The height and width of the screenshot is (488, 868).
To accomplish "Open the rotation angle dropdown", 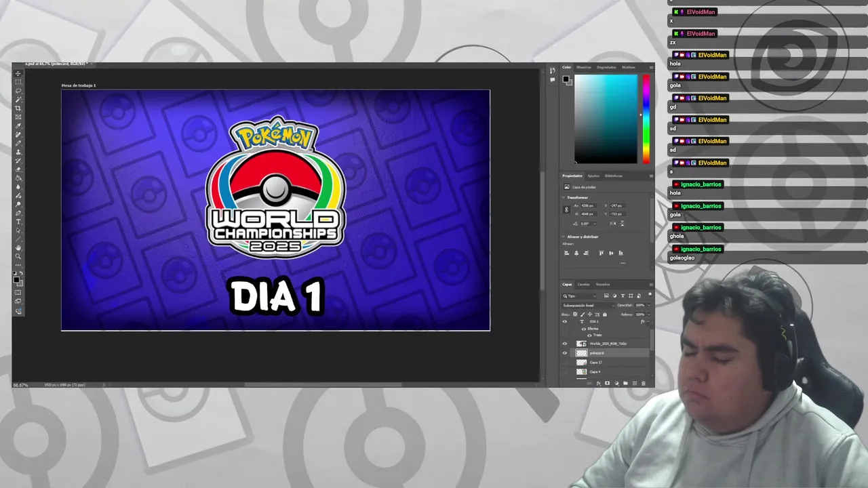I will click(x=595, y=224).
